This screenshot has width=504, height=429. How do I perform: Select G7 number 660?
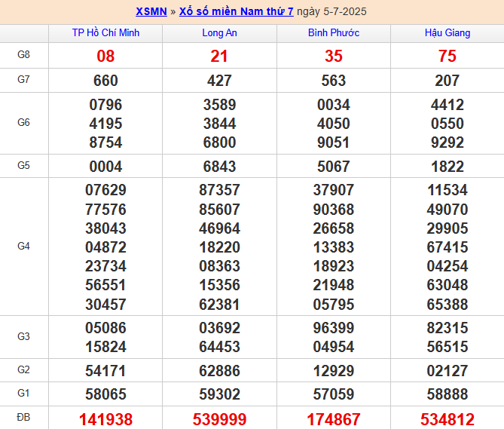pos(105,81)
